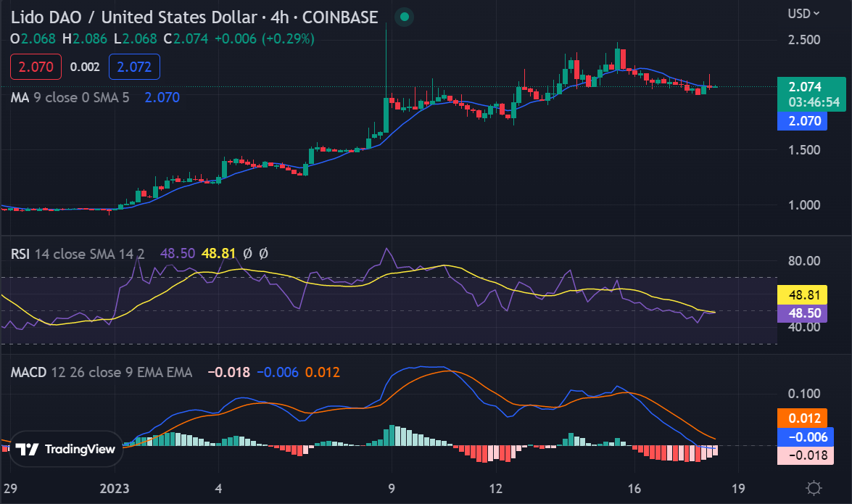Click the 16 date on time axis
Screen dimensions: 852x504
pos(634,487)
